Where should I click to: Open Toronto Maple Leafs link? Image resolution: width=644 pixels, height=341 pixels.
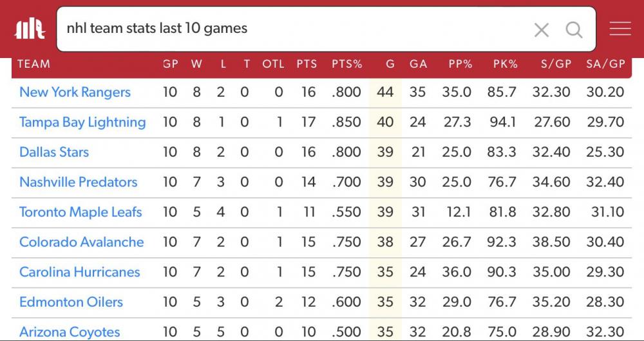[x=80, y=212]
